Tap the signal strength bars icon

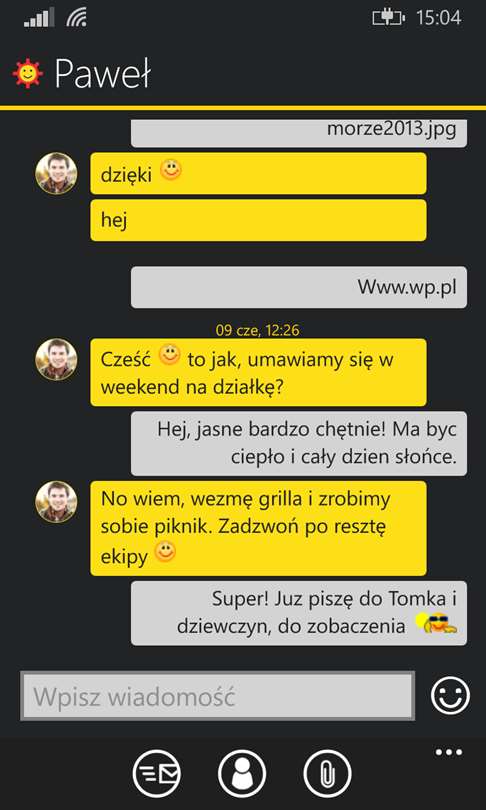point(39,18)
